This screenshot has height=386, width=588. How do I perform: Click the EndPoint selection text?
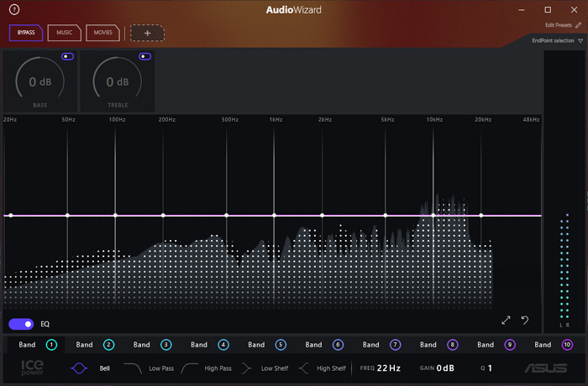(x=553, y=40)
